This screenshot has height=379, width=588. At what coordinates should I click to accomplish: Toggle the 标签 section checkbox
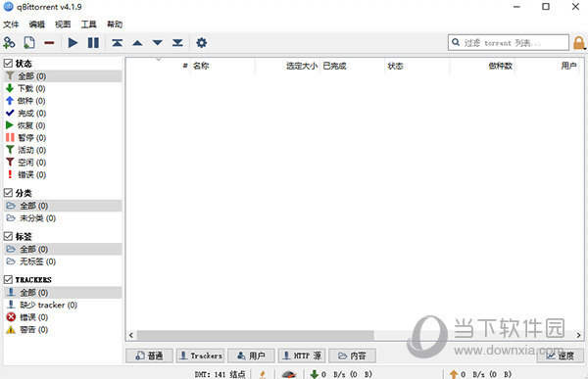pyautogui.click(x=8, y=236)
